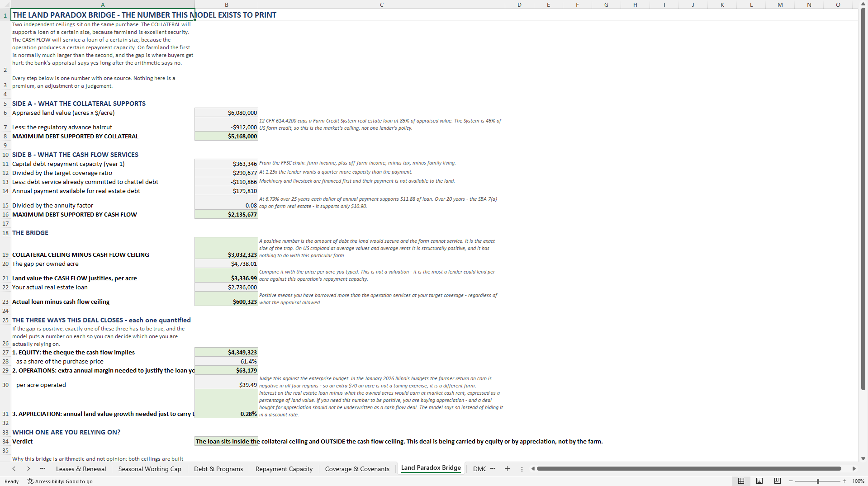Select collateral ceiling cell $5,168,000

click(x=227, y=136)
